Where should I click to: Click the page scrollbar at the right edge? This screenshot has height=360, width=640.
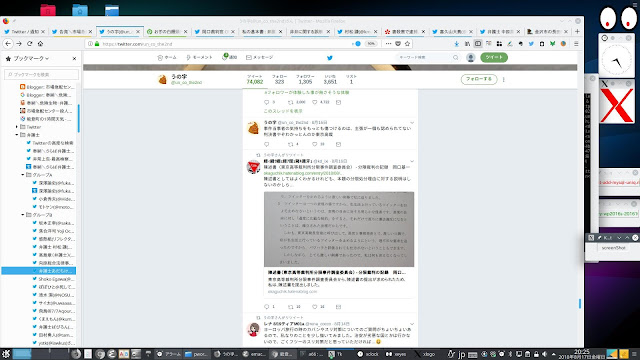(580, 304)
